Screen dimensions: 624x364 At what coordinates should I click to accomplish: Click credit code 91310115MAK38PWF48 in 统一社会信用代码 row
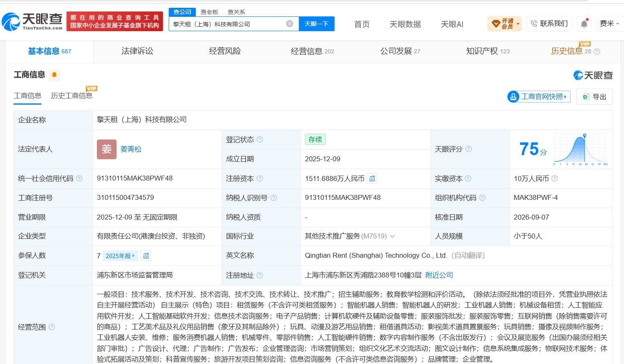click(135, 179)
